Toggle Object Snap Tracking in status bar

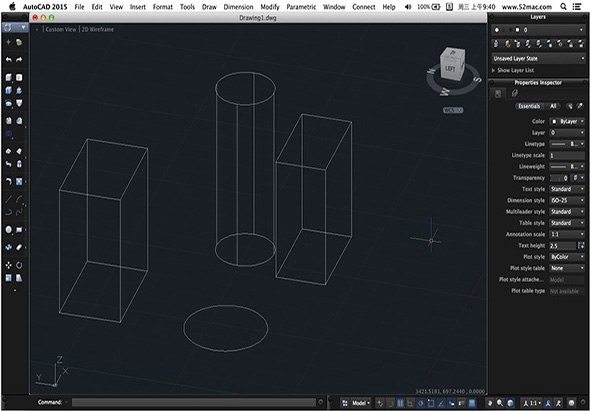click(441, 403)
